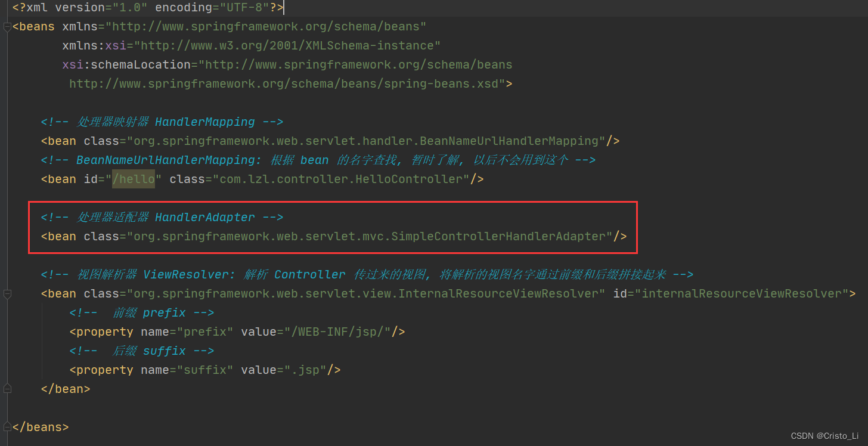Select the XMLSchema-instance namespace URL
The height and width of the screenshot is (446, 868).
tap(287, 46)
